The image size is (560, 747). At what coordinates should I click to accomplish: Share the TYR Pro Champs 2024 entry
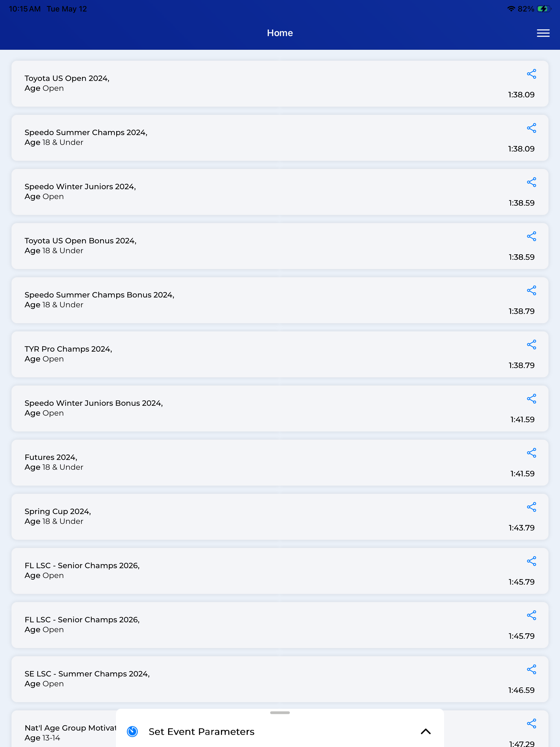[531, 345]
